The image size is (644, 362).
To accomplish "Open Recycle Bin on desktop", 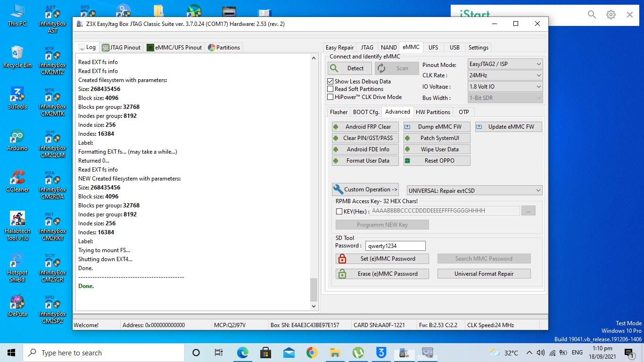I will (x=17, y=57).
